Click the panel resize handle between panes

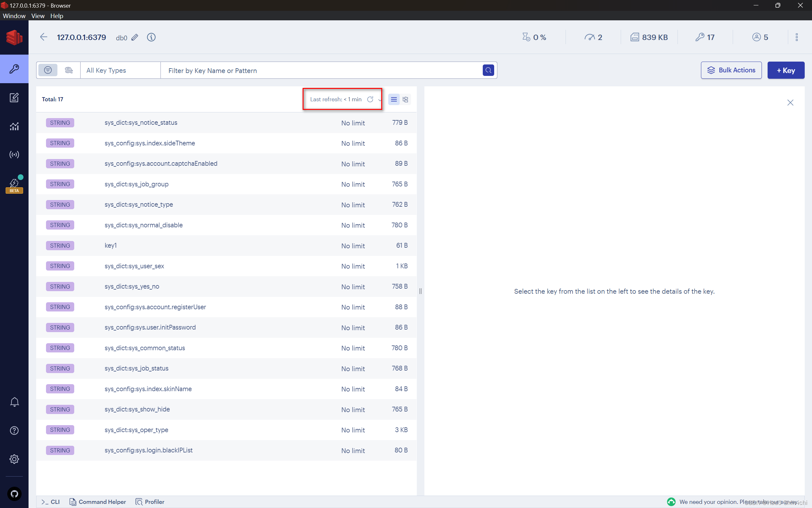tap(420, 291)
